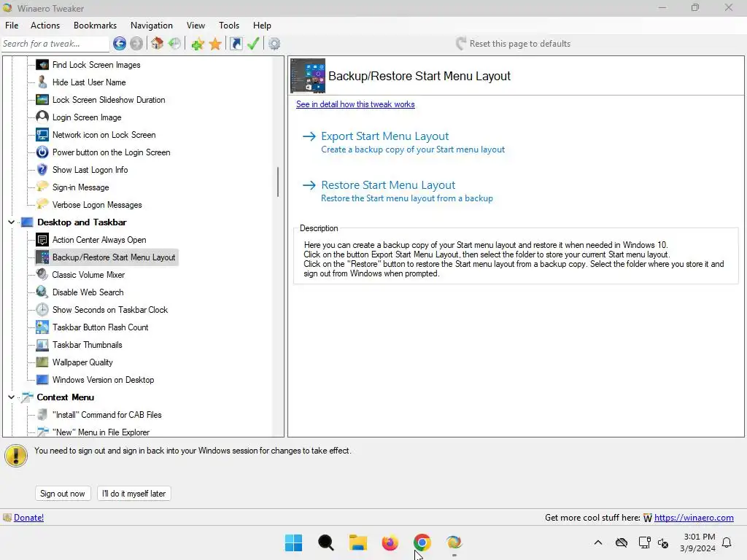
Task: Open the Navigation menu
Action: coord(152,26)
